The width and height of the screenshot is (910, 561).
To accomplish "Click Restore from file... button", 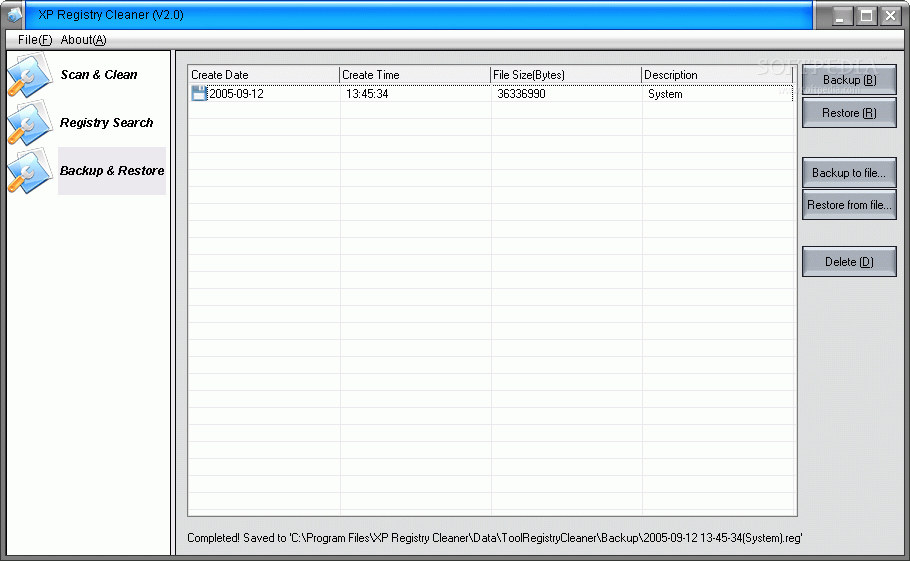I will [849, 205].
